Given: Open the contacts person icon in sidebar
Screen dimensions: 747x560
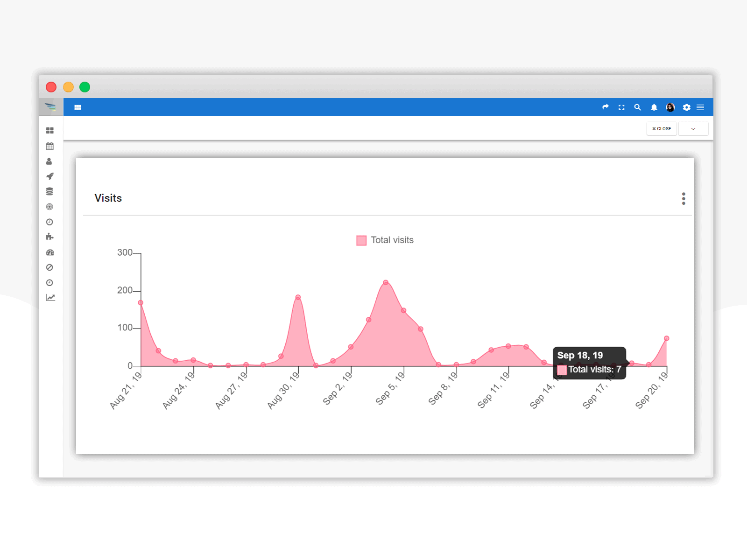Looking at the screenshot, I should click(49, 161).
